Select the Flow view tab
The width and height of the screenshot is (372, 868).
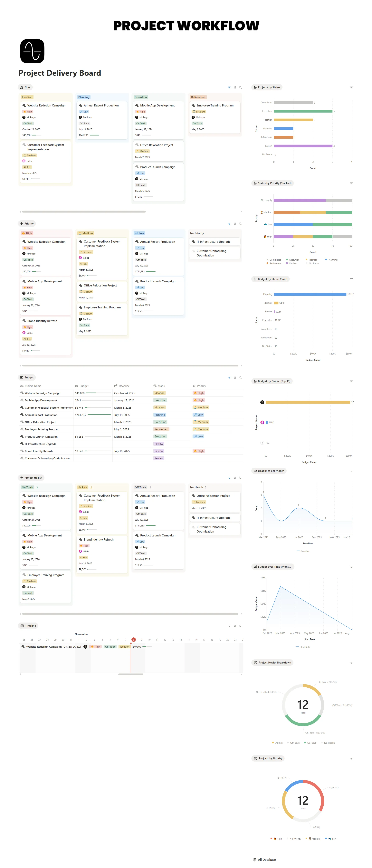pos(25,87)
